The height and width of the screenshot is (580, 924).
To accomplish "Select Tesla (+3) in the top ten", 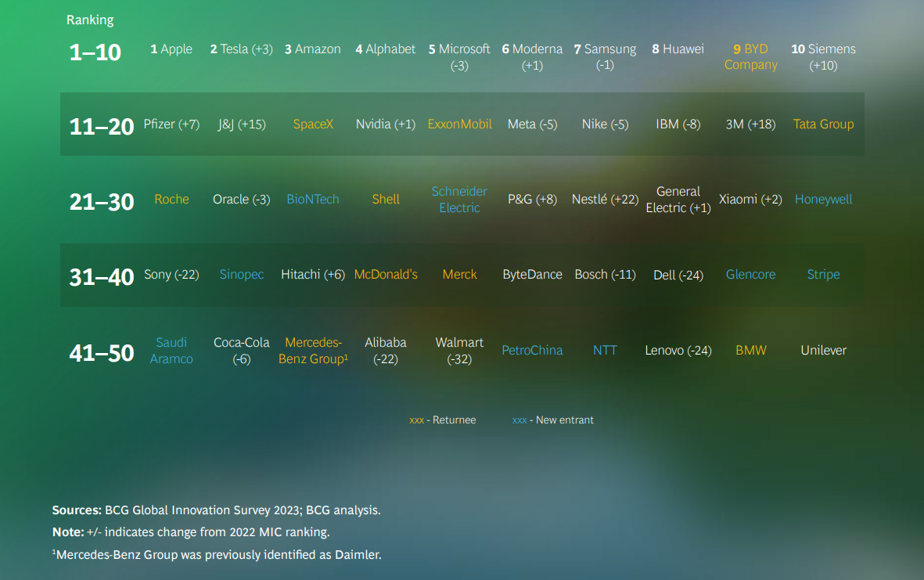I will (242, 49).
